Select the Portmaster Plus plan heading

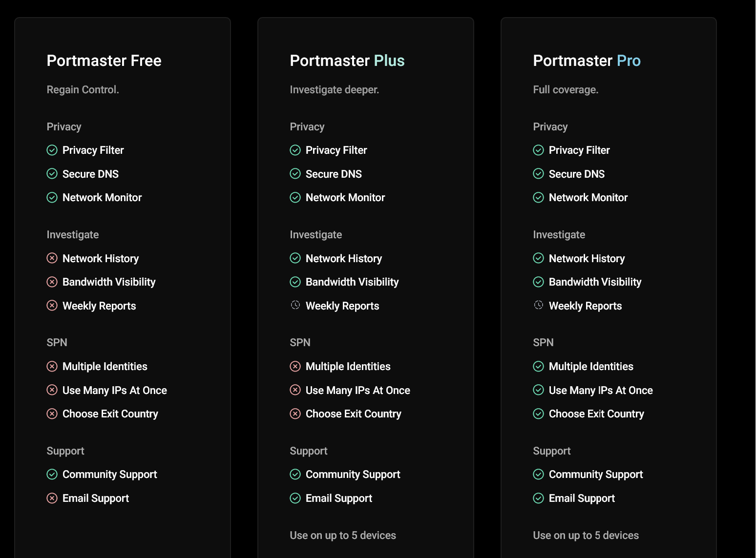pos(347,61)
